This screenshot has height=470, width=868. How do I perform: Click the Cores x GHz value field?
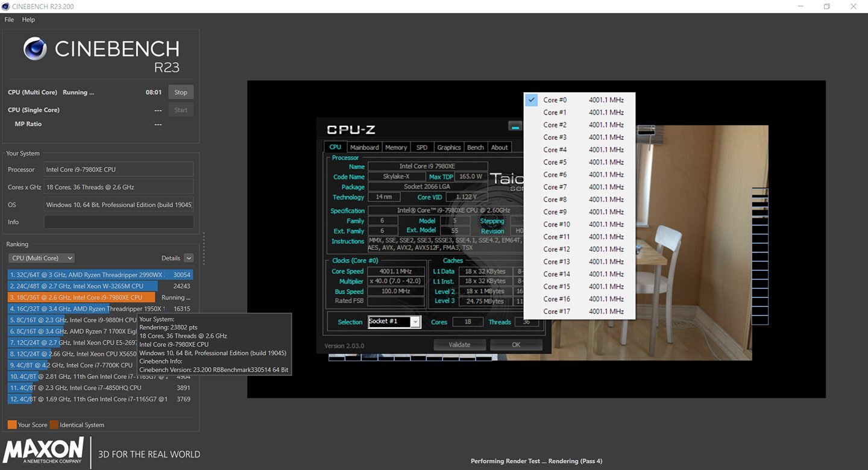tap(119, 187)
